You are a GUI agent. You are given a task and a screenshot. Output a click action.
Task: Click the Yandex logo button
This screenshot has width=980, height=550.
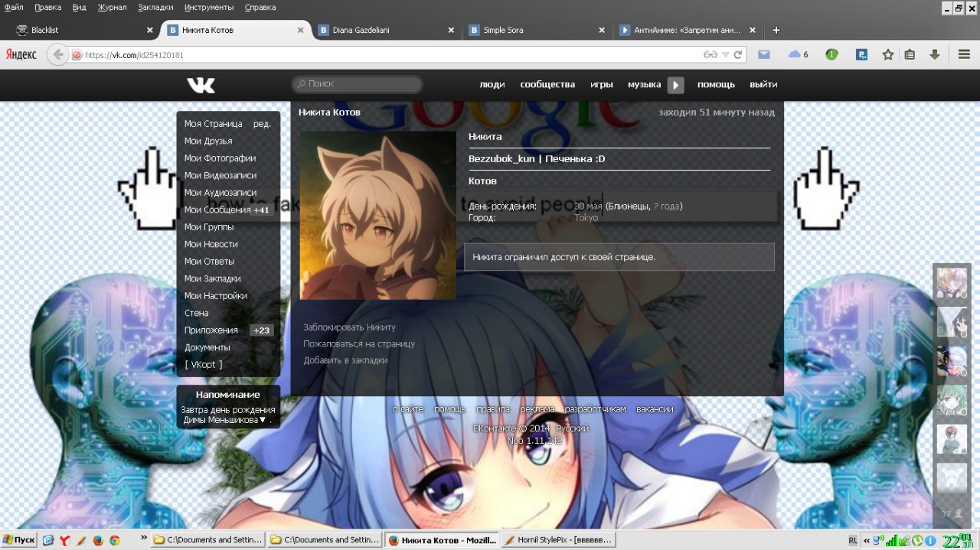click(21, 54)
